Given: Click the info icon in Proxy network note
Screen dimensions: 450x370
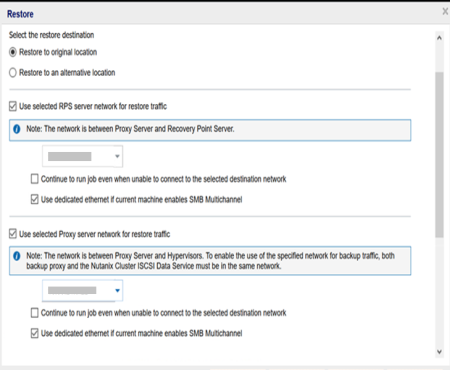Looking at the screenshot, I should coord(17,256).
